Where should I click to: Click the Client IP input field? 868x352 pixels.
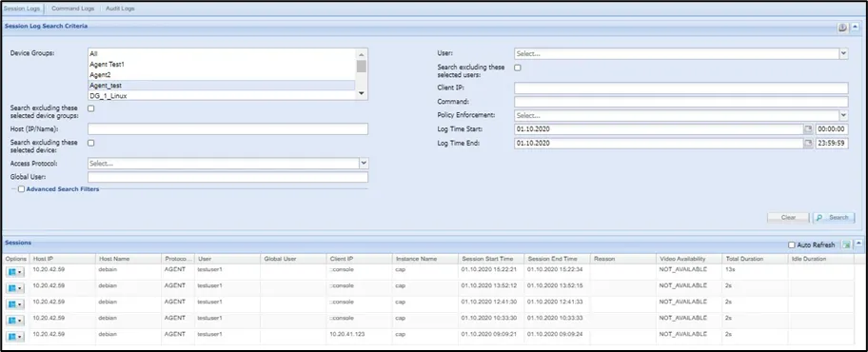click(681, 88)
